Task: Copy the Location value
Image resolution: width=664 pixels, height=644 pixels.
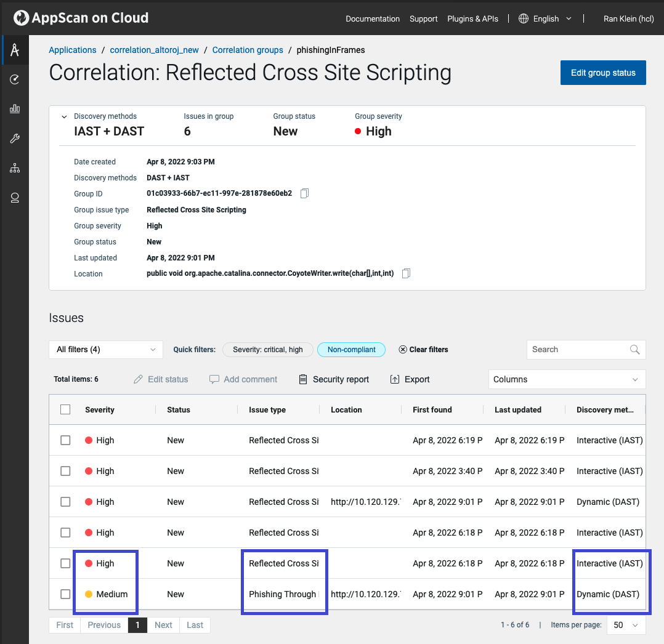Action: click(x=406, y=274)
